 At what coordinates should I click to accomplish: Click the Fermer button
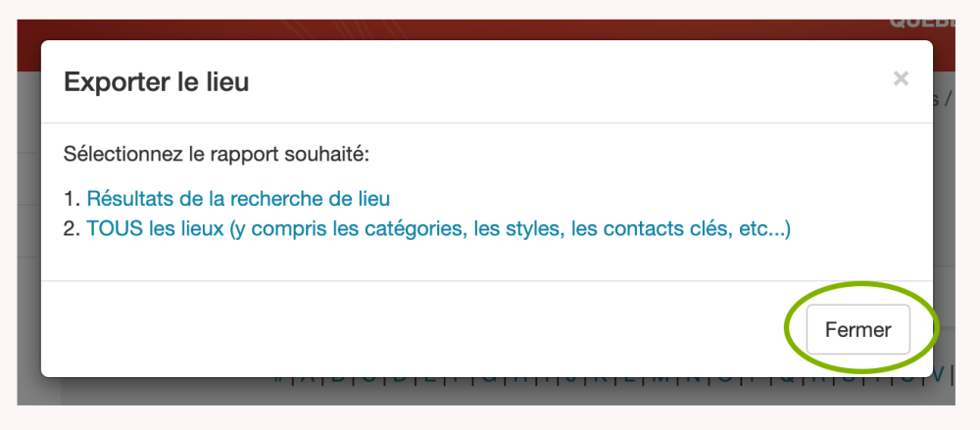point(857,329)
